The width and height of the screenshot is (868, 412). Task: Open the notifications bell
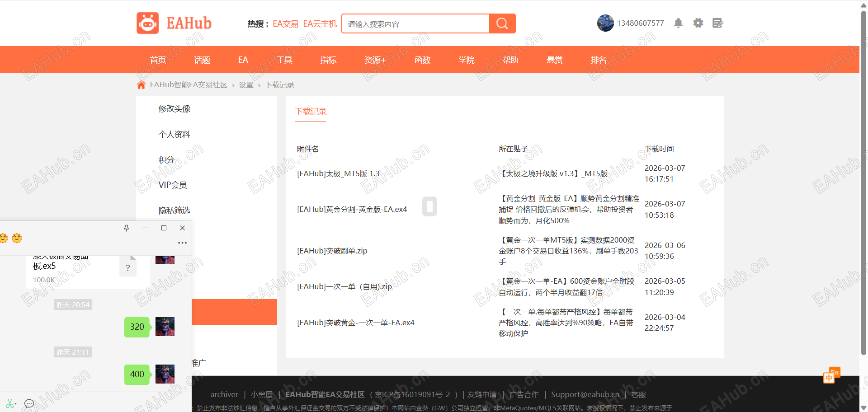click(678, 23)
